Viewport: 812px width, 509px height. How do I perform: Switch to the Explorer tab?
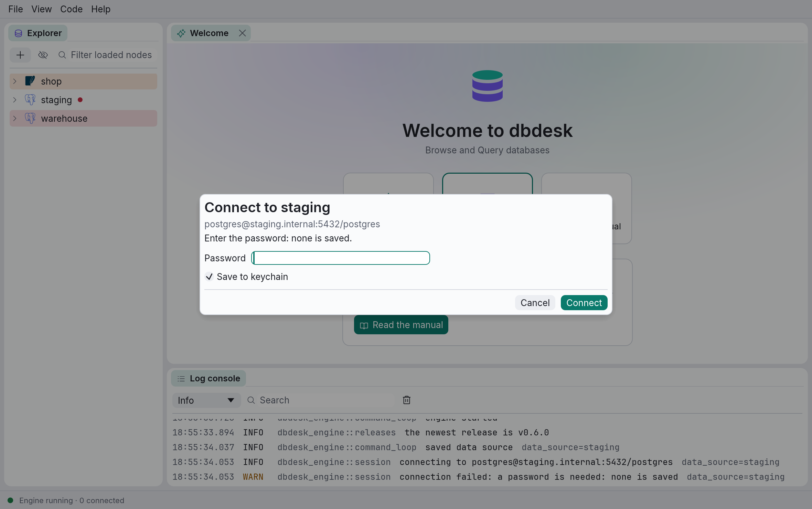coord(38,33)
